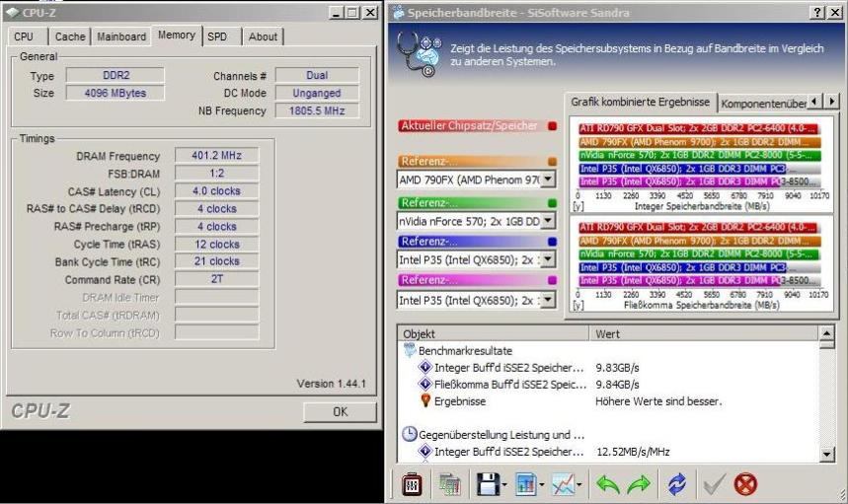The height and width of the screenshot is (504, 848).
Task: Toggle red Aktueller Chipsatz/Speicher indicator
Action: pos(552,126)
